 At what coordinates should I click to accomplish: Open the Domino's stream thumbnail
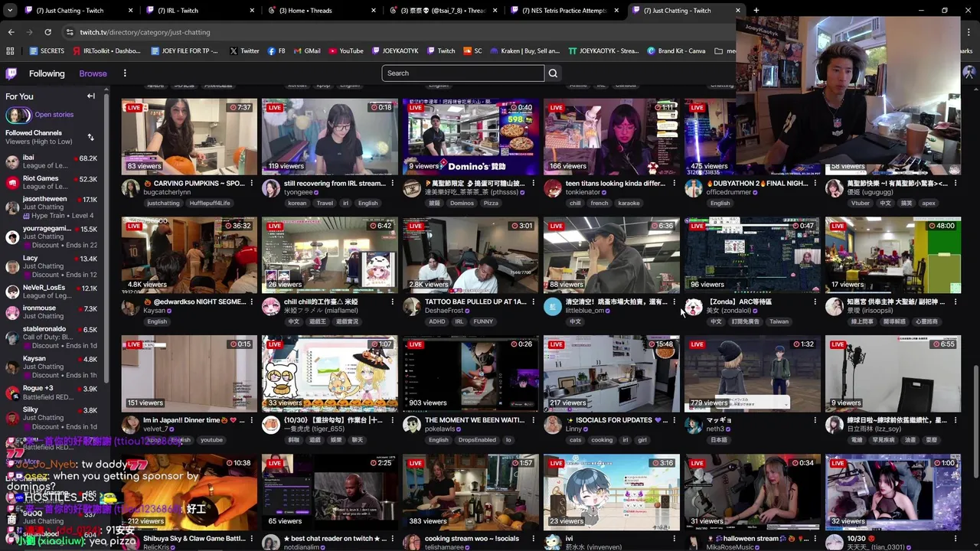tap(470, 137)
